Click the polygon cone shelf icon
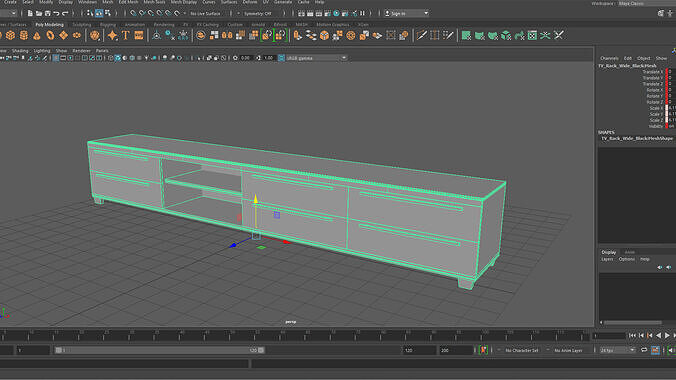The image size is (676, 380). pyautogui.click(x=37, y=35)
